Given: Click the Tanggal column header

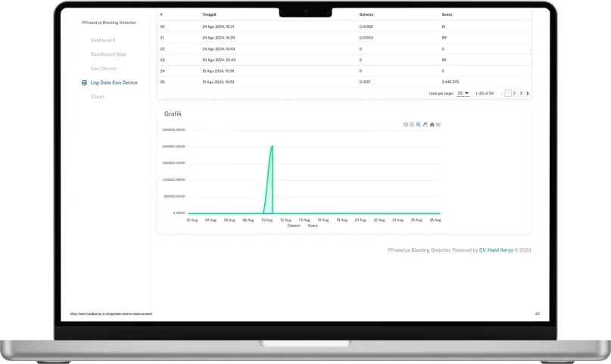Looking at the screenshot, I should pyautogui.click(x=209, y=14).
